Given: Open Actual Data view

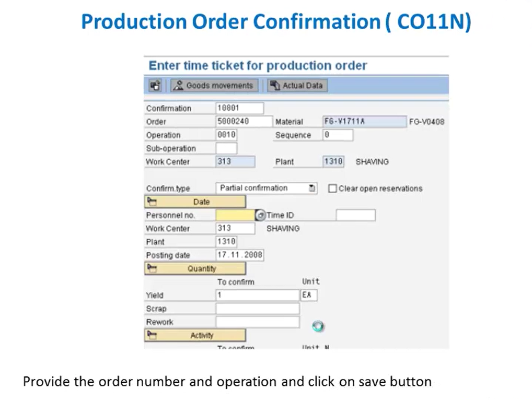Looking at the screenshot, I should pyautogui.click(x=297, y=86).
